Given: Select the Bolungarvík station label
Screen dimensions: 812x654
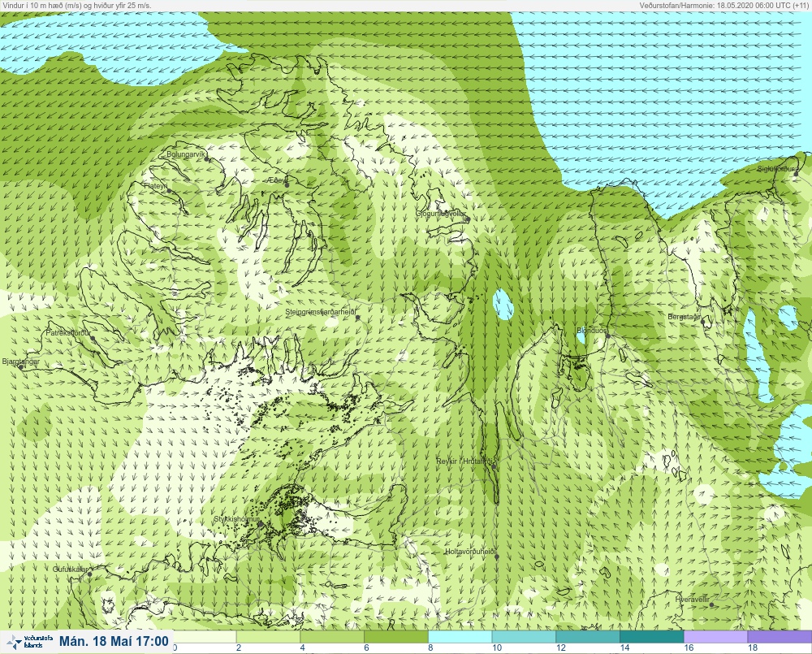Looking at the screenshot, I should (185, 154).
